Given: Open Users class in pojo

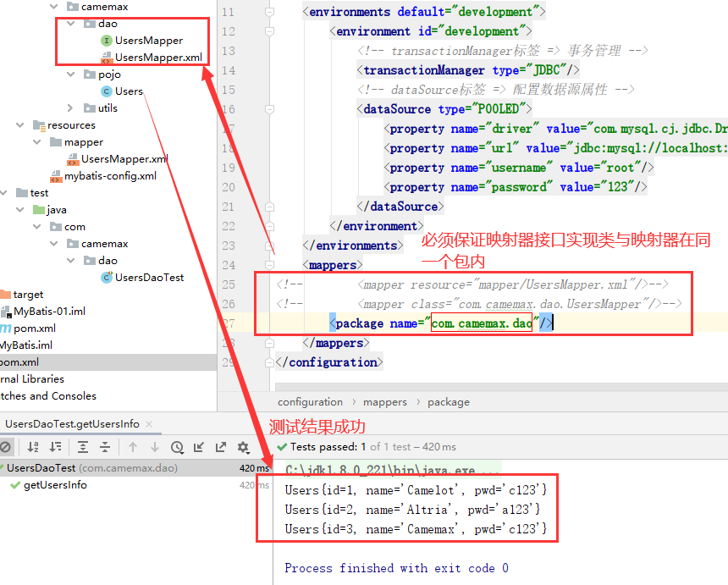Looking at the screenshot, I should pyautogui.click(x=129, y=91).
